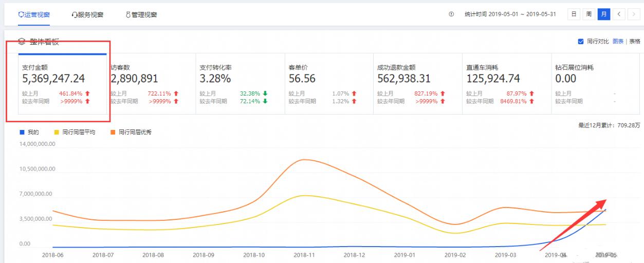Click the red up arrow next to 722.11%
This screenshot has height=263, width=644.
[x=176, y=93]
